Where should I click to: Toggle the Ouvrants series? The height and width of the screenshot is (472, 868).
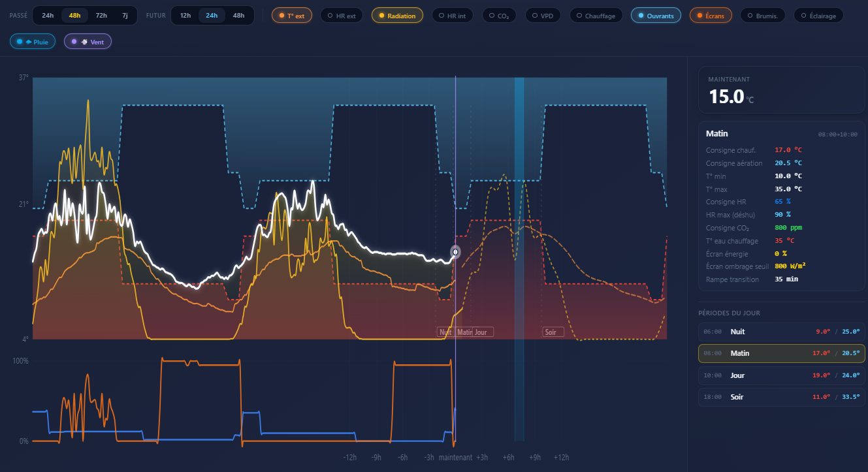click(656, 16)
